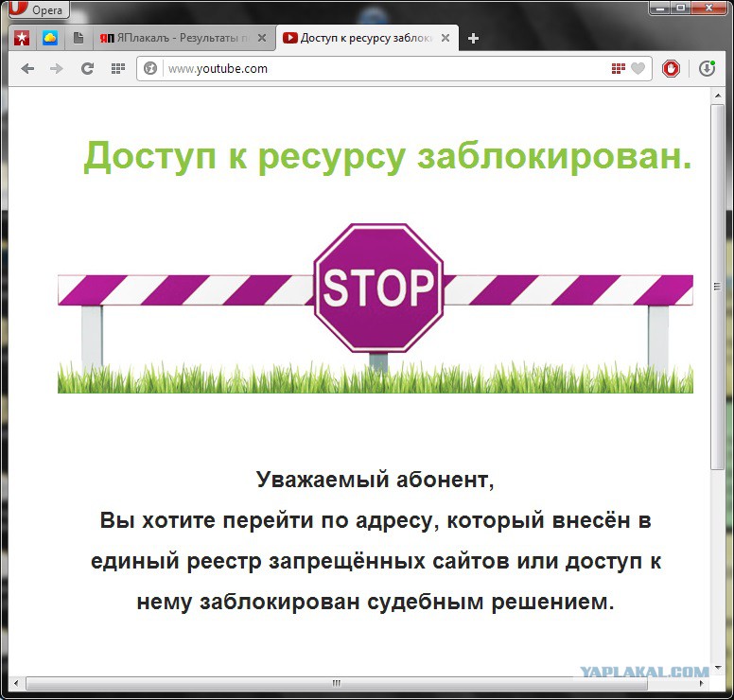Click vertical scrollbar down arrow

(718, 667)
